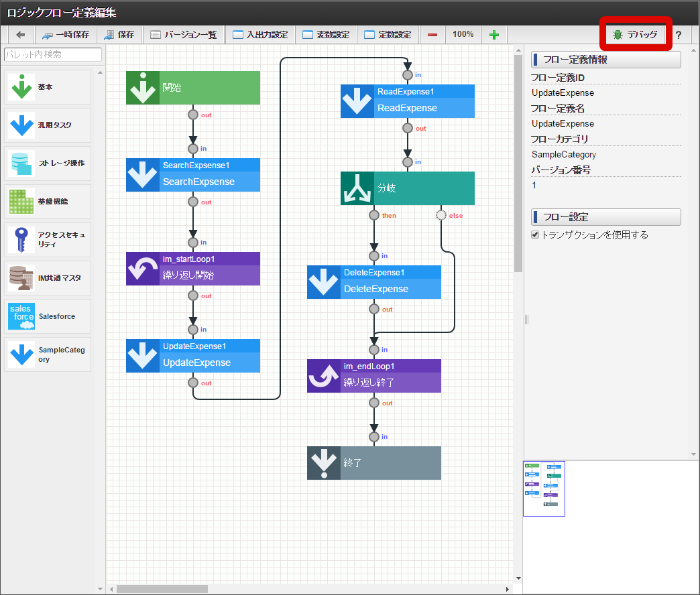This screenshot has width=700, height=595.
Task: Select the DeleteExpense1 task node
Action: point(374,282)
